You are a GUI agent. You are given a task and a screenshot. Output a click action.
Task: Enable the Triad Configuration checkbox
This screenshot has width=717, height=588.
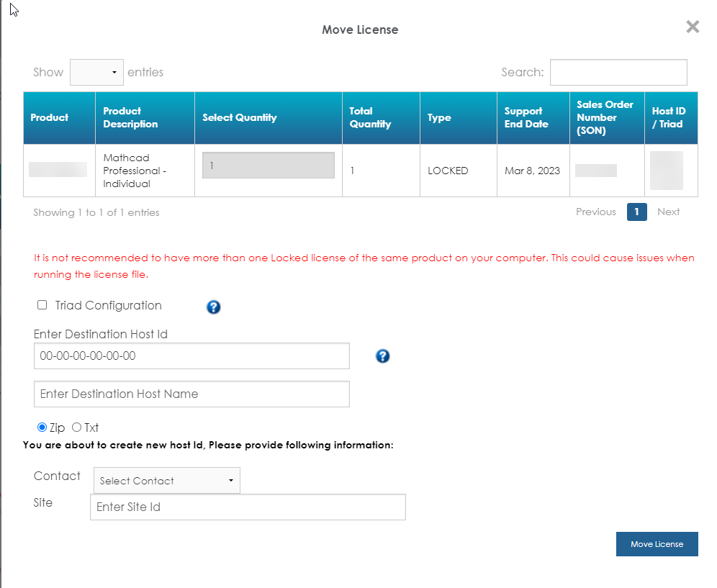tap(42, 305)
